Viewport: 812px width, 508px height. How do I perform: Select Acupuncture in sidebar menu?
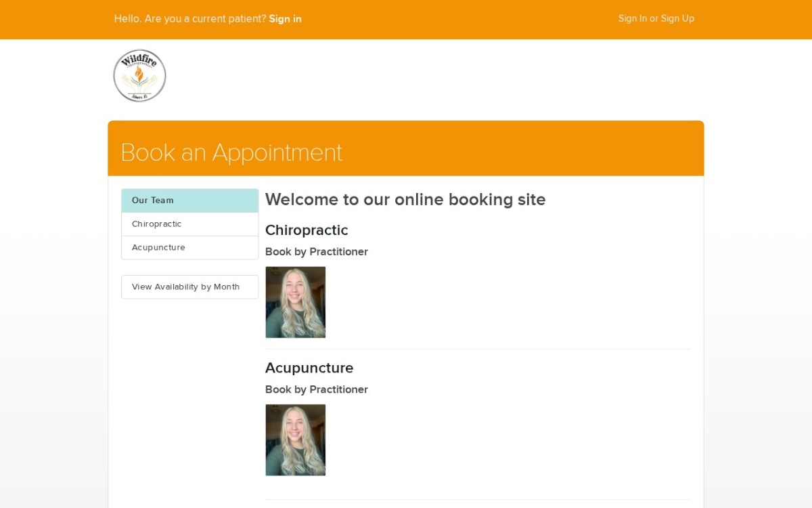[189, 248]
